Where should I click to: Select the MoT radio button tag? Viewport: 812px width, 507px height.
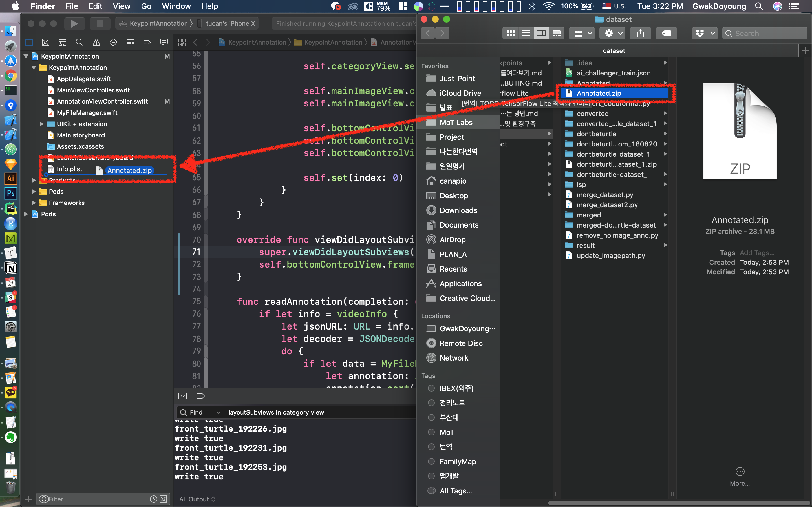[x=431, y=432]
